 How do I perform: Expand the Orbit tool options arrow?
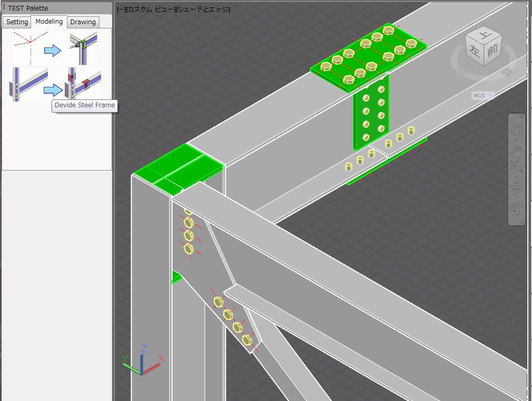point(517,197)
